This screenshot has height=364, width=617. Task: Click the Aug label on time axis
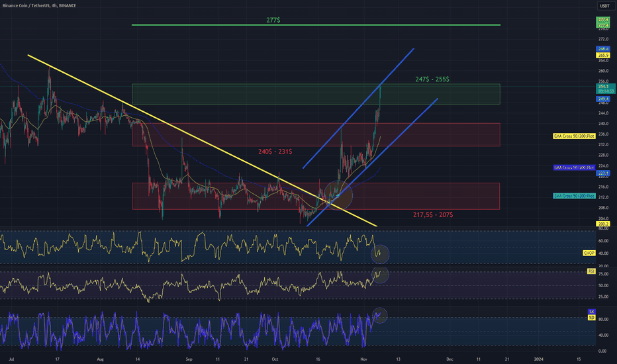[x=101, y=359]
